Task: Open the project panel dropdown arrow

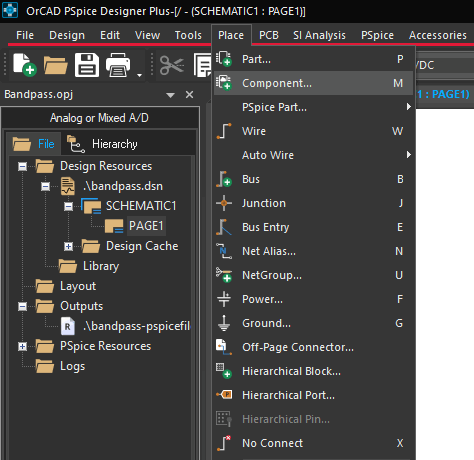Action: 170,95
